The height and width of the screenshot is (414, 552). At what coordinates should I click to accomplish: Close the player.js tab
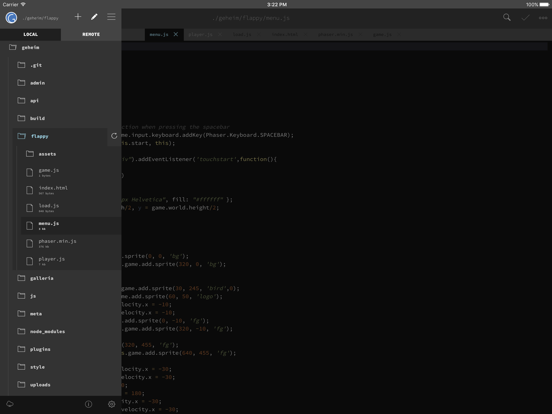pos(220,34)
